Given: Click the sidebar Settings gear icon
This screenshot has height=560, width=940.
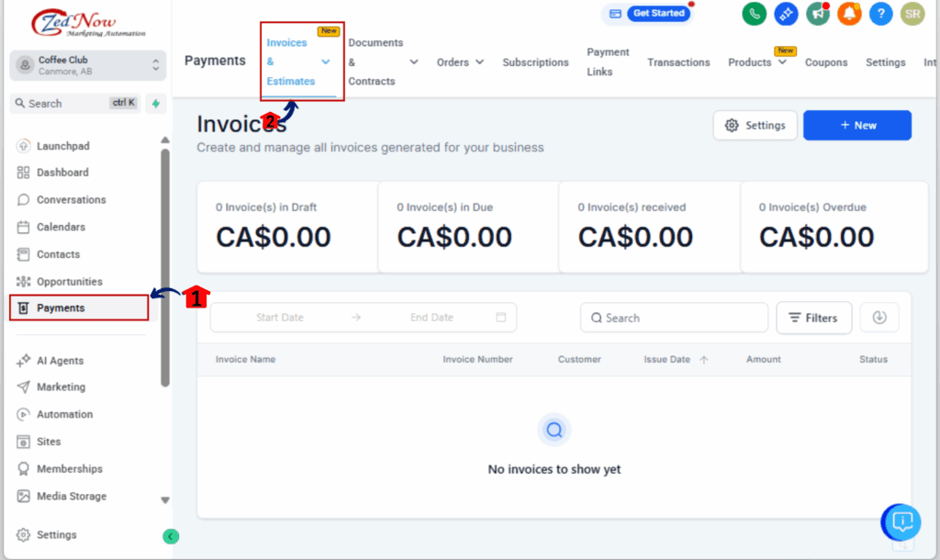Looking at the screenshot, I should coord(23,535).
